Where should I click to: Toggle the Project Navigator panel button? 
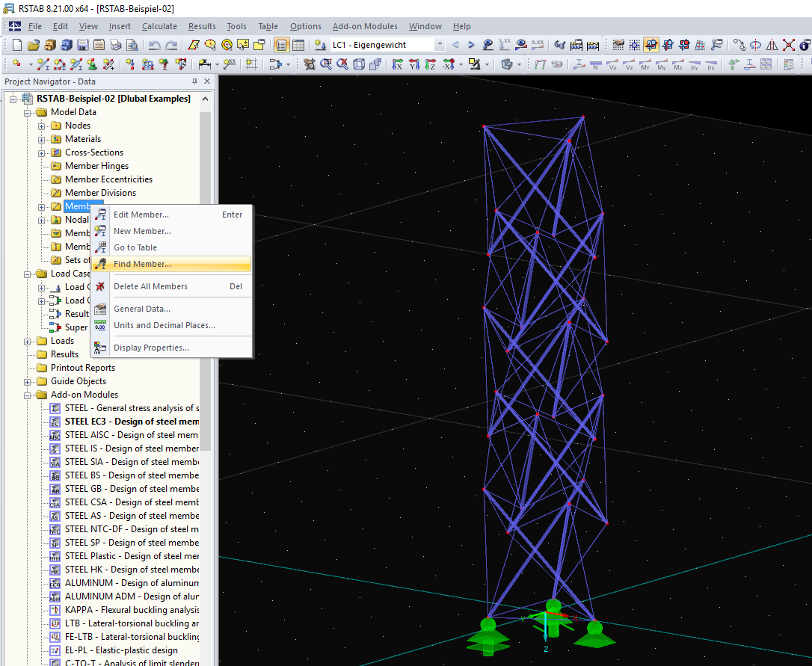pyautogui.click(x=281, y=45)
